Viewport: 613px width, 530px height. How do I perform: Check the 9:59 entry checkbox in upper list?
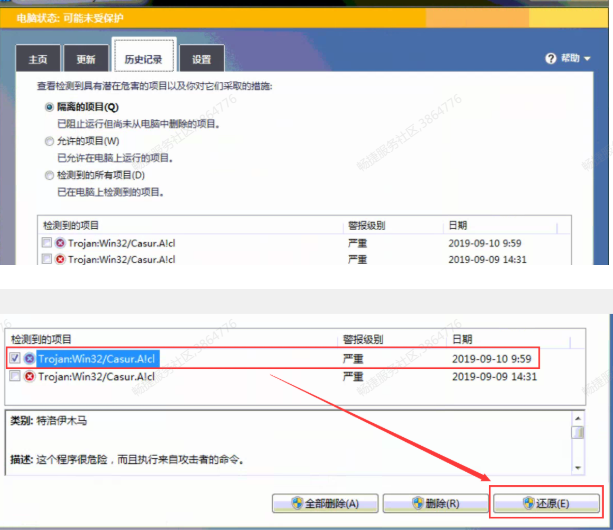coord(46,243)
